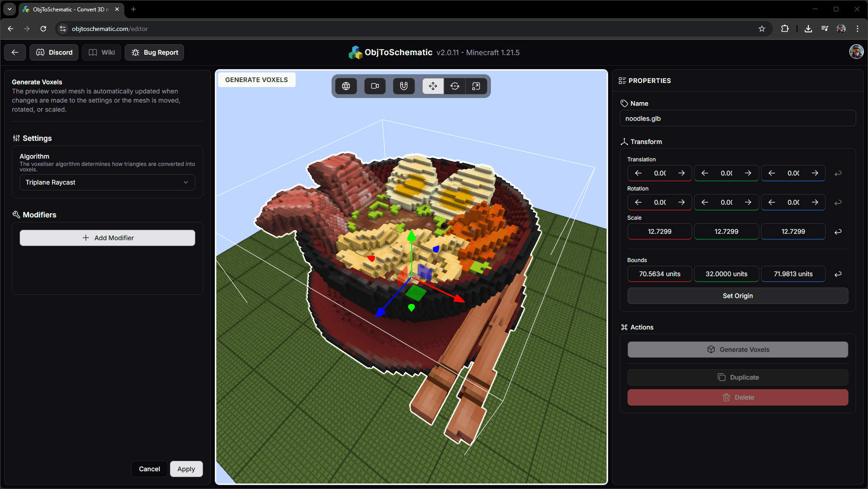Select the move (translate) gizmo tool
868x489 pixels.
pos(433,86)
